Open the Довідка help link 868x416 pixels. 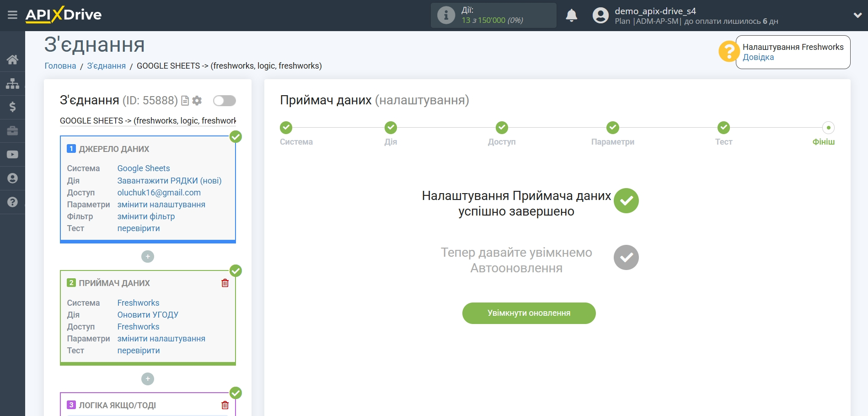pos(758,57)
